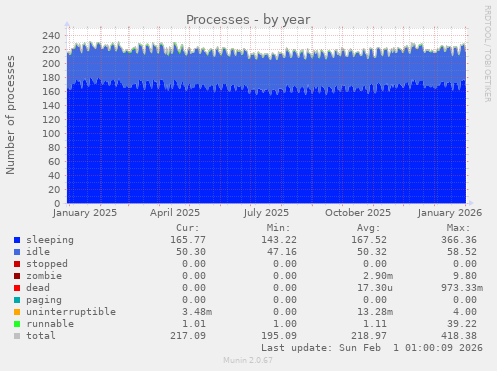Click total minimum value 195.09
Viewport: 497px width, 371px height.
279,336
